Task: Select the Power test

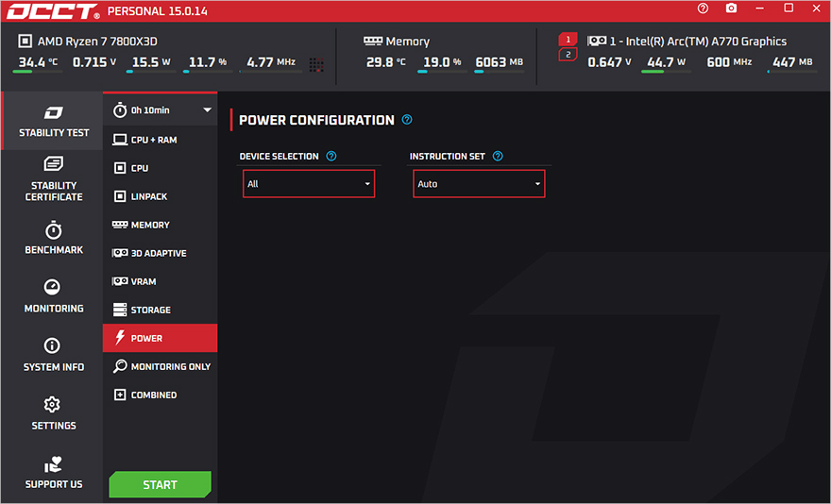Action: 160,338
